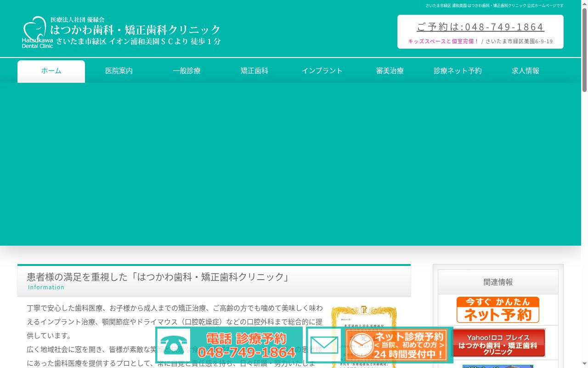
Task: Click the 医療法人社団 優縁会 text in header
Action: pos(78,20)
